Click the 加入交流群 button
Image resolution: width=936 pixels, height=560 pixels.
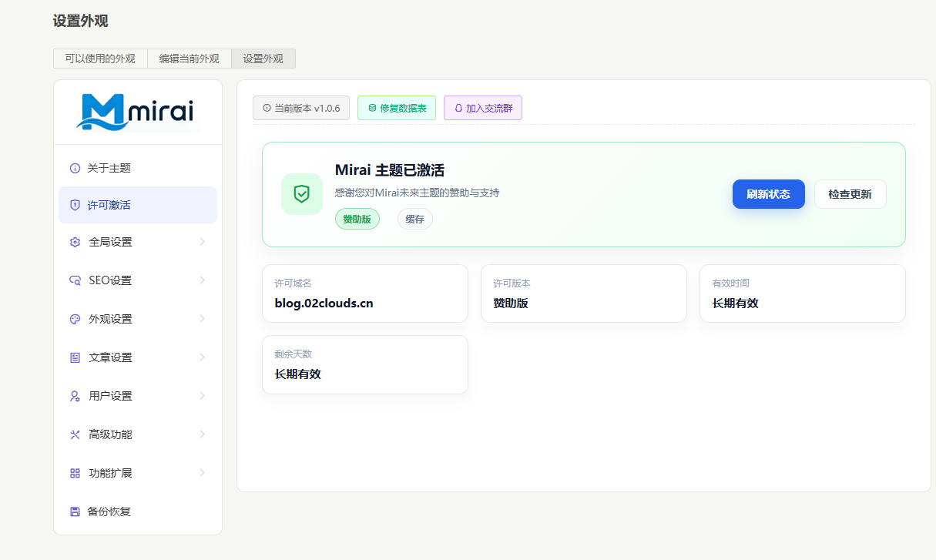point(483,108)
